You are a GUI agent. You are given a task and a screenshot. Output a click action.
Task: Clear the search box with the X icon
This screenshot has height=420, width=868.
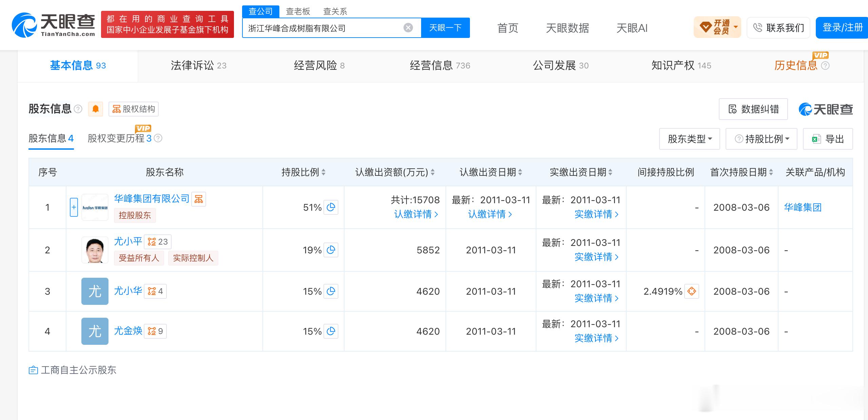408,28
